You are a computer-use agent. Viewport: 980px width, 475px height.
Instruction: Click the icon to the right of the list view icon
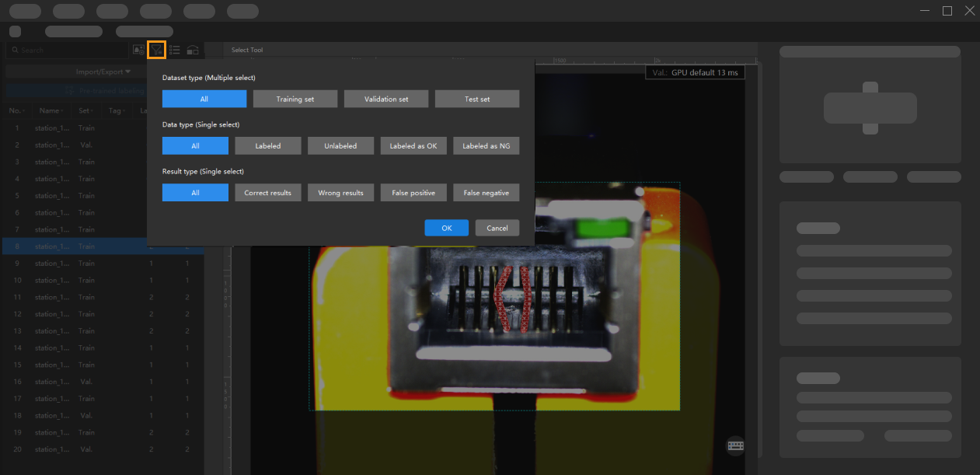coord(193,50)
